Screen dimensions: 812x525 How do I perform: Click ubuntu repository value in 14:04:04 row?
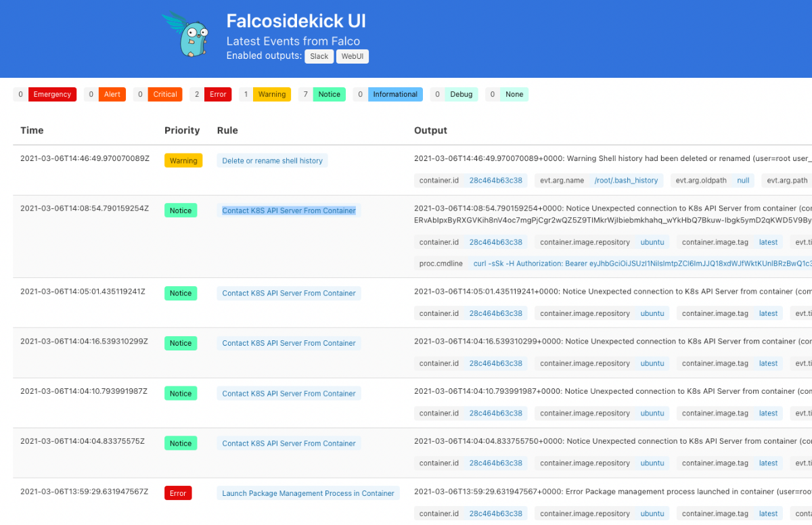tap(652, 463)
